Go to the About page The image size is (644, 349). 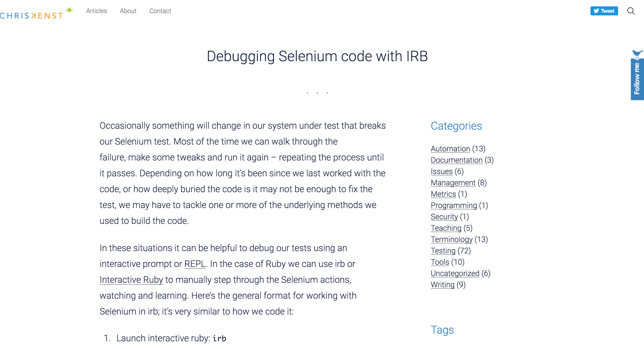[x=128, y=11]
